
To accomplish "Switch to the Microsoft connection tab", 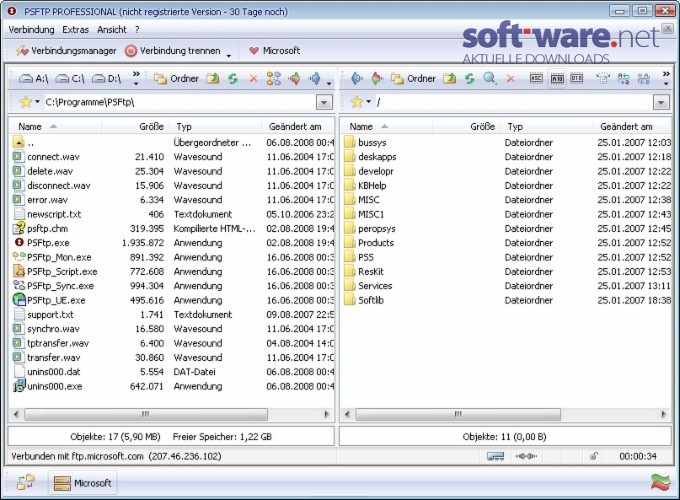I will [x=82, y=483].
